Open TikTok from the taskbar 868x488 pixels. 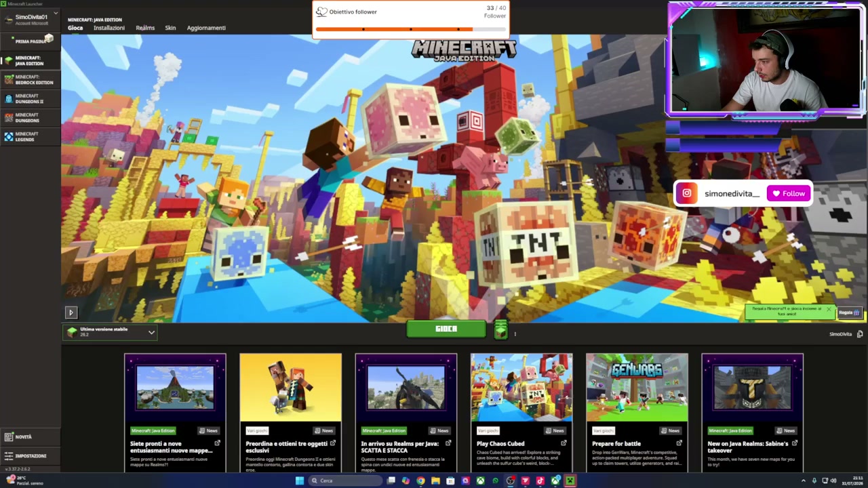coord(540,481)
